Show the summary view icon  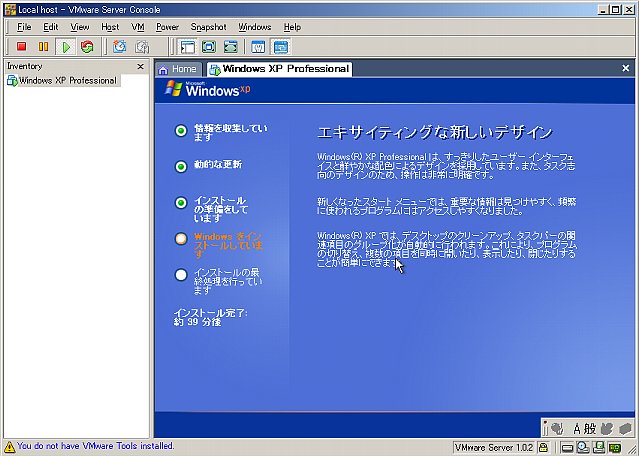(258, 47)
